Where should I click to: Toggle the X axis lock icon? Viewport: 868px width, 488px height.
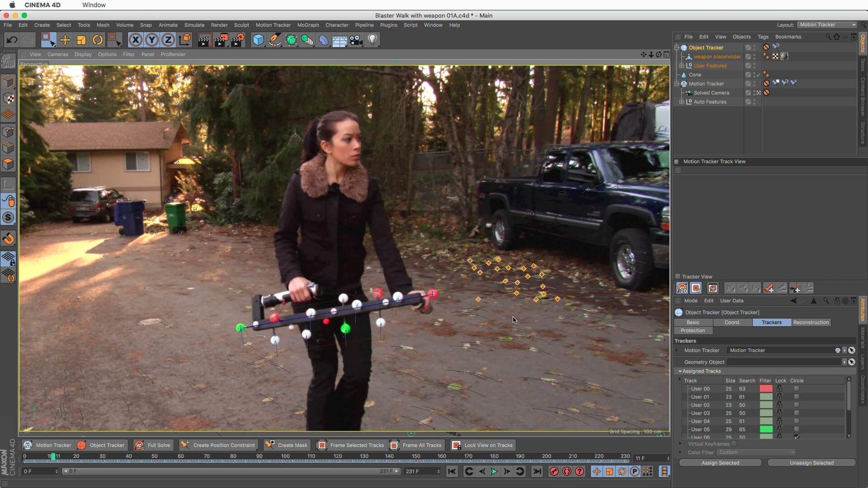[x=135, y=40]
